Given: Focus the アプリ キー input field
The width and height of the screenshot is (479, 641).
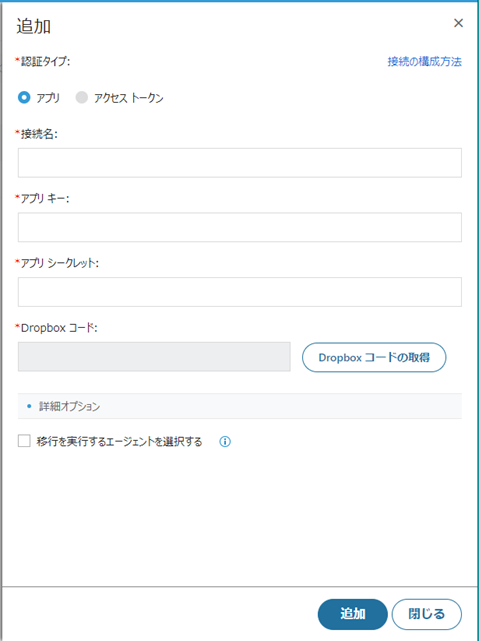Looking at the screenshot, I should point(240,227).
